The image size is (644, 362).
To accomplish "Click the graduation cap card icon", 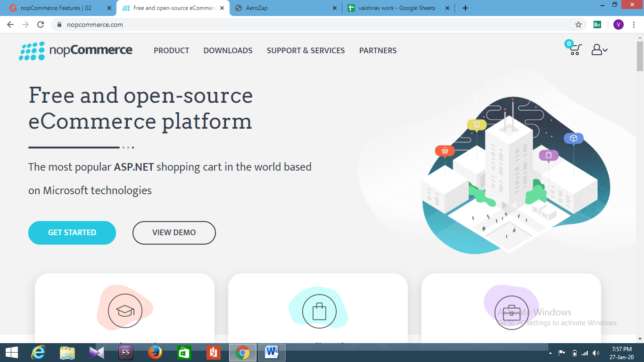I will tap(125, 311).
